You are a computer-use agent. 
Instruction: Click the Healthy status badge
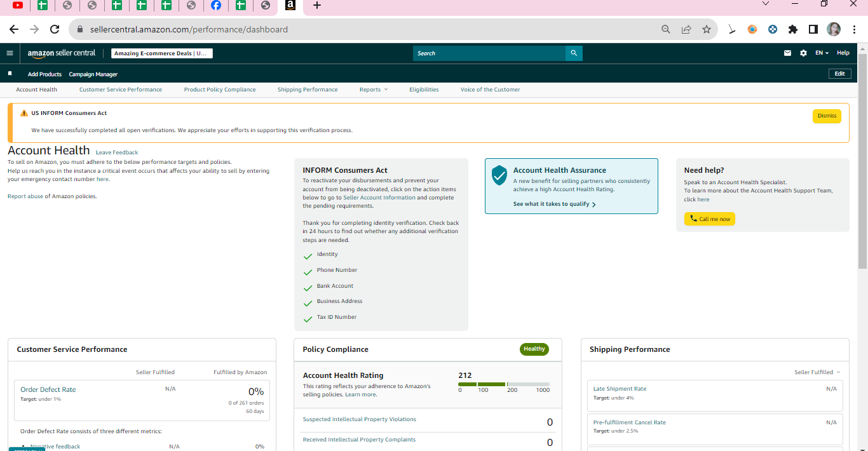(534, 349)
